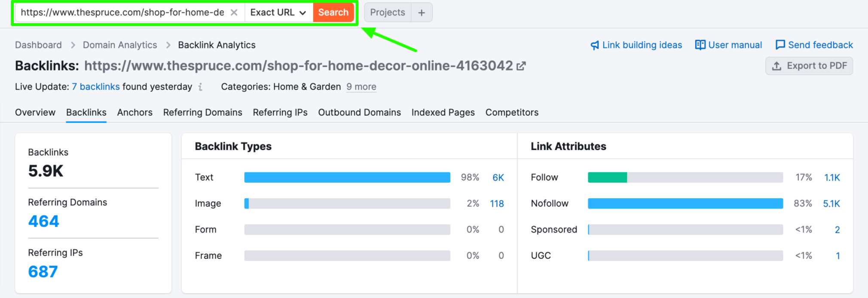
Task: Click the Send feedback chat icon
Action: click(780, 45)
